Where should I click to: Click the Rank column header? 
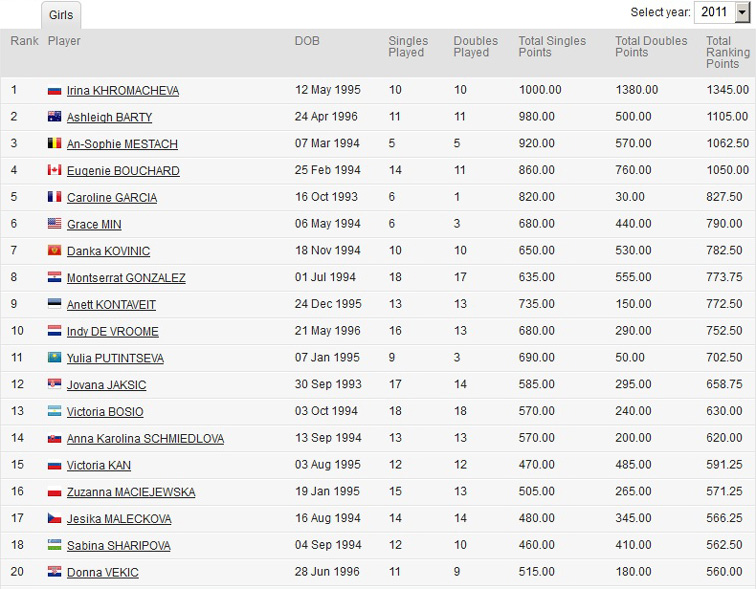pos(24,41)
